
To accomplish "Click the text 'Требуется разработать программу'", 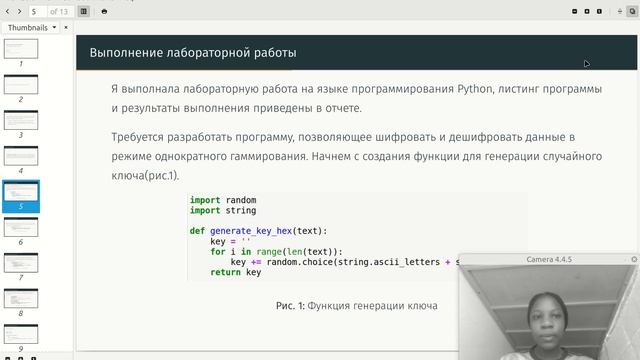I will pos(202,137).
